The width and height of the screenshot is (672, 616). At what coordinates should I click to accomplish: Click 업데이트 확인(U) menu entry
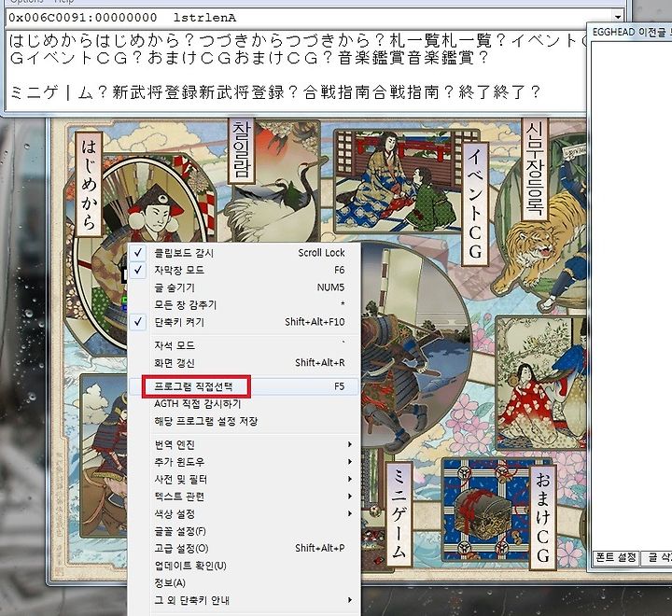click(244, 566)
